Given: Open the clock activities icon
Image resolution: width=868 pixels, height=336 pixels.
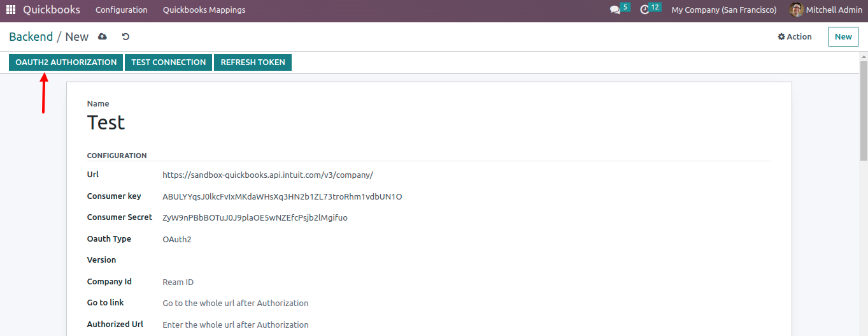Looking at the screenshot, I should (644, 10).
